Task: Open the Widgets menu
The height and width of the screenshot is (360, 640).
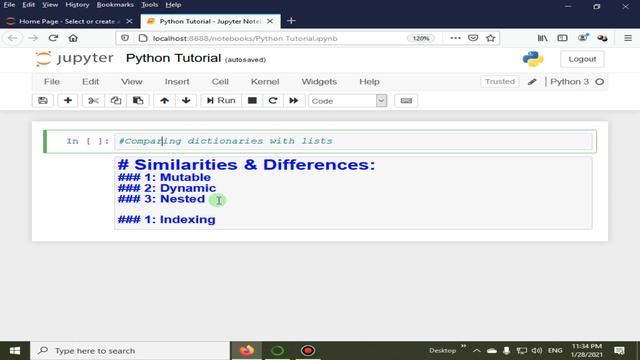Action: pos(319,82)
